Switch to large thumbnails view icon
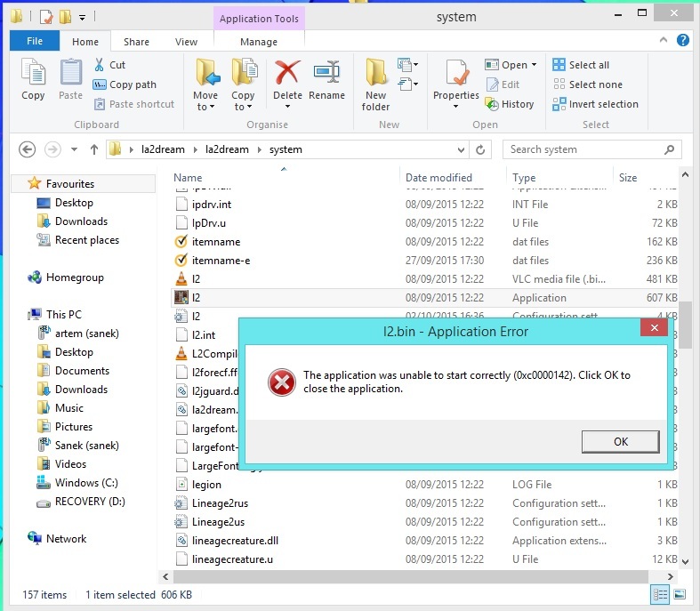The width and height of the screenshot is (700, 611). point(679,595)
